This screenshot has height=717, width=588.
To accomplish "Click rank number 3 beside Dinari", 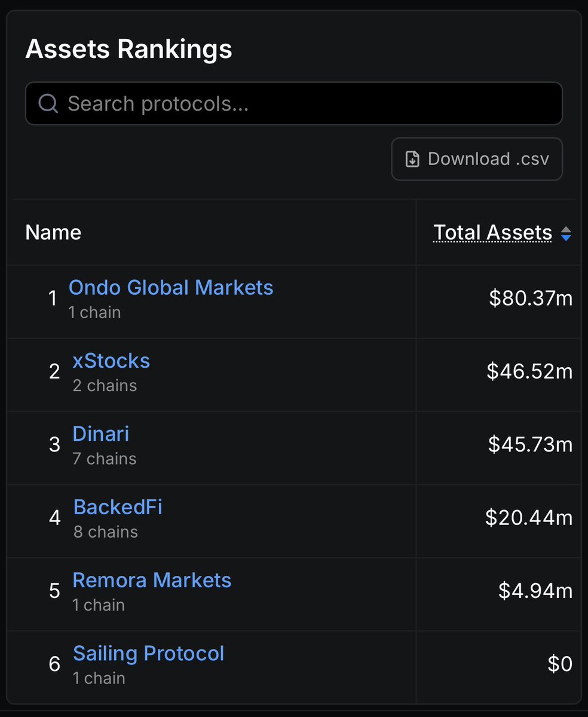I will [x=54, y=444].
